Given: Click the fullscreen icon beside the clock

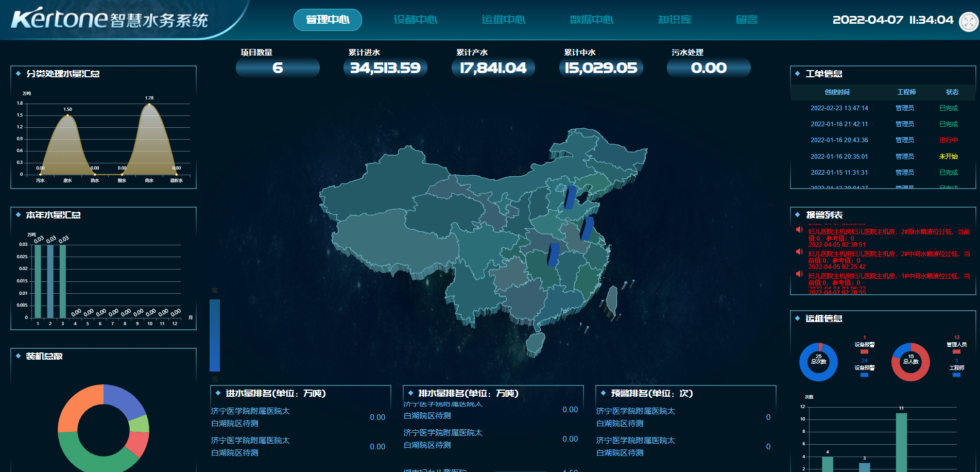Looking at the screenshot, I should point(969,22).
